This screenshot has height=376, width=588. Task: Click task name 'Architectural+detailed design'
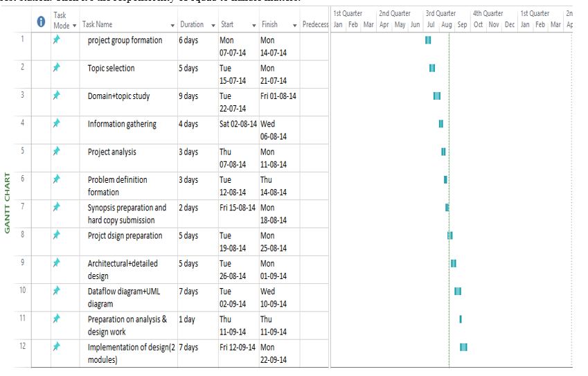coord(123,269)
